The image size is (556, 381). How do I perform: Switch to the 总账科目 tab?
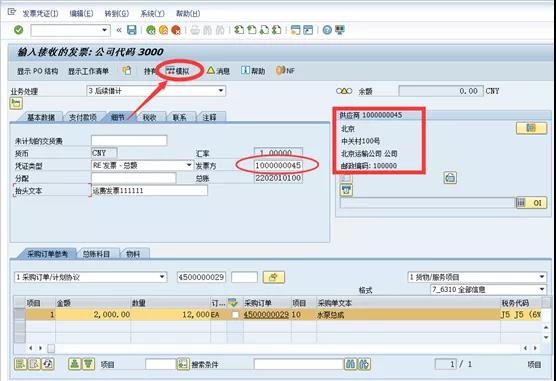(96, 254)
